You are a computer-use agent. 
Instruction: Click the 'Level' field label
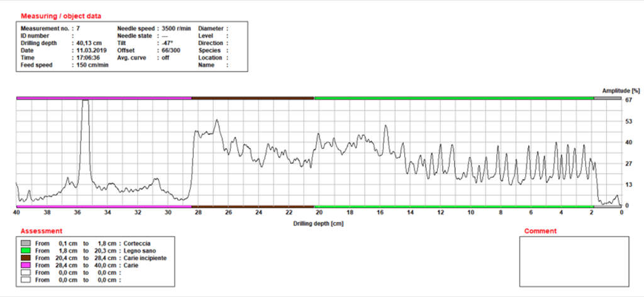pyautogui.click(x=206, y=36)
